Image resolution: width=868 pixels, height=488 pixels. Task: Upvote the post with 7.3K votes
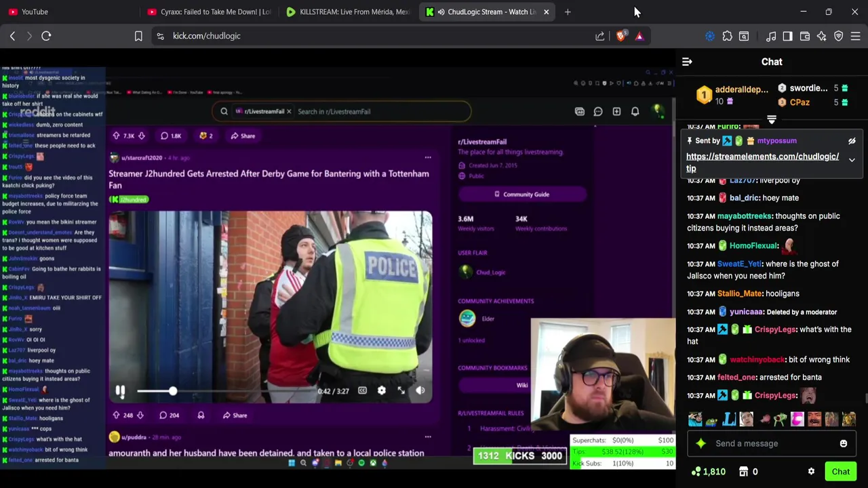(117, 136)
